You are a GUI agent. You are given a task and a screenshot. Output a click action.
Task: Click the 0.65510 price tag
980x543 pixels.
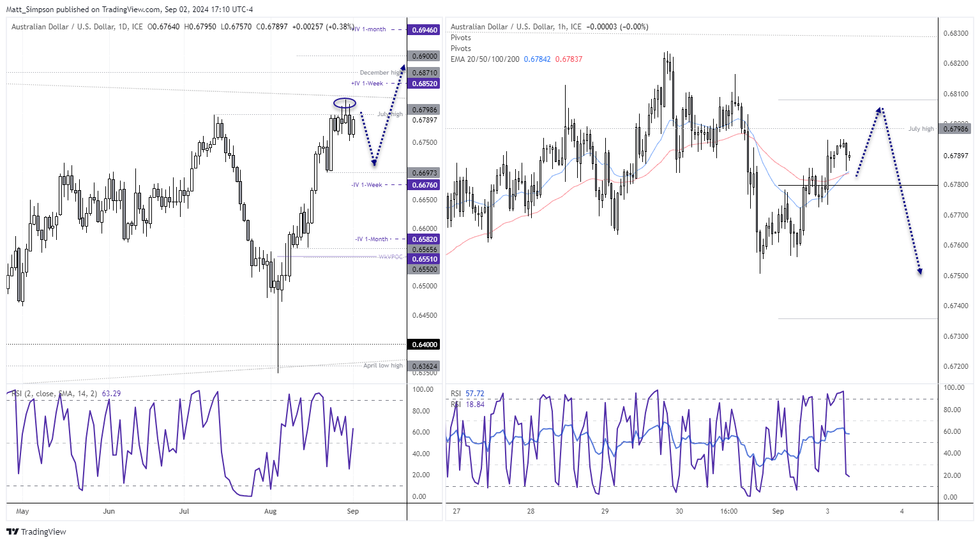tap(425, 259)
